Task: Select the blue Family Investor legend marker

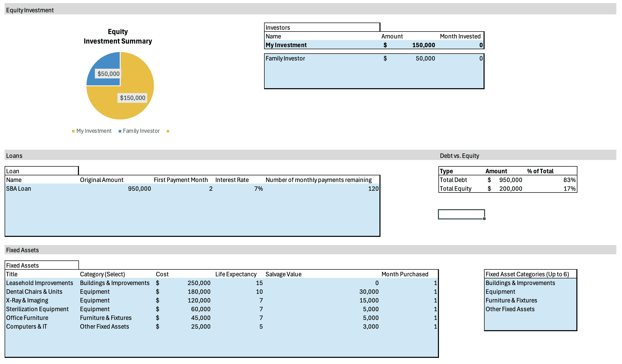Action: (119, 131)
